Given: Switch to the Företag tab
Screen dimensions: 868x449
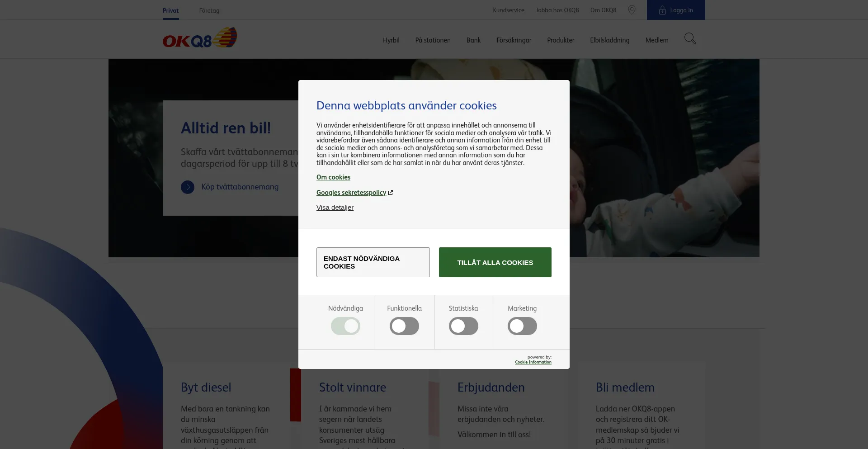Looking at the screenshot, I should click(x=209, y=10).
